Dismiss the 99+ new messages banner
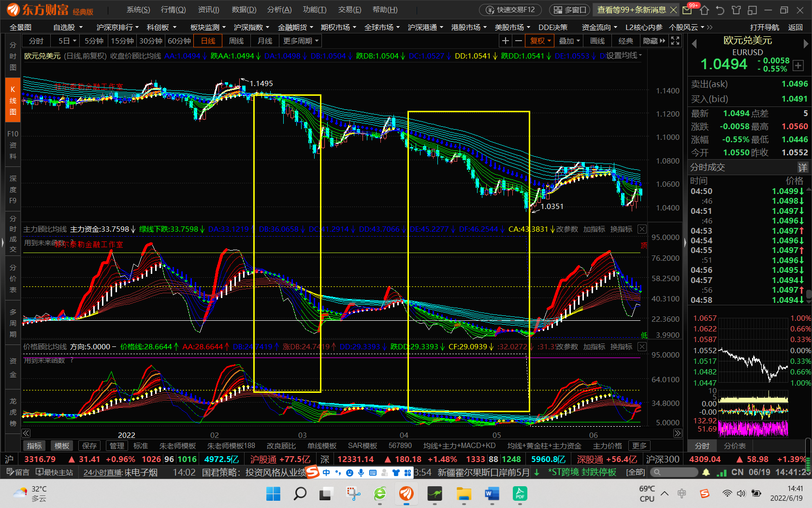The image size is (812, 508). coord(673,10)
